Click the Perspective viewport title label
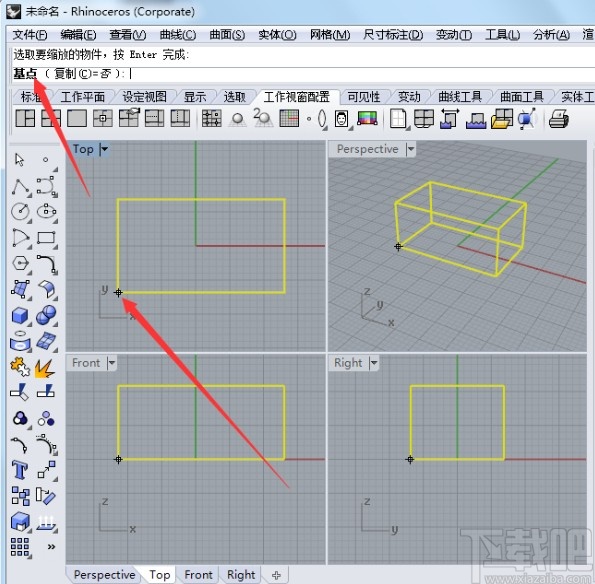Viewport: 595px width, 584px height. 368,149
